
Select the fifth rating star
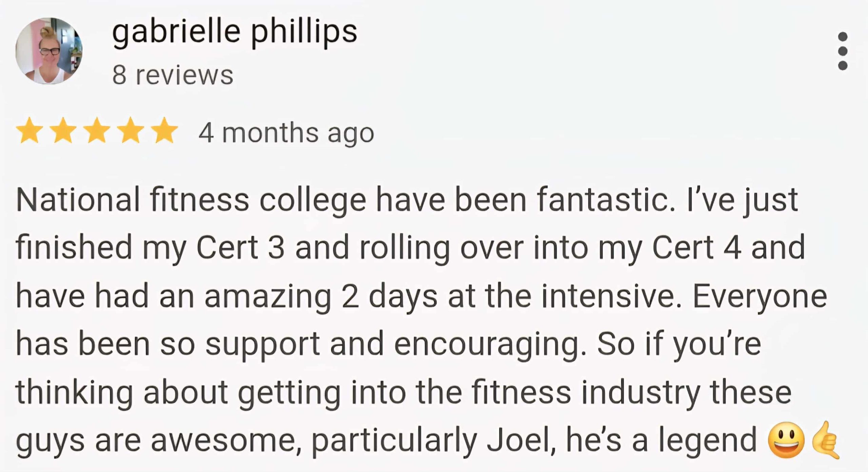click(164, 130)
